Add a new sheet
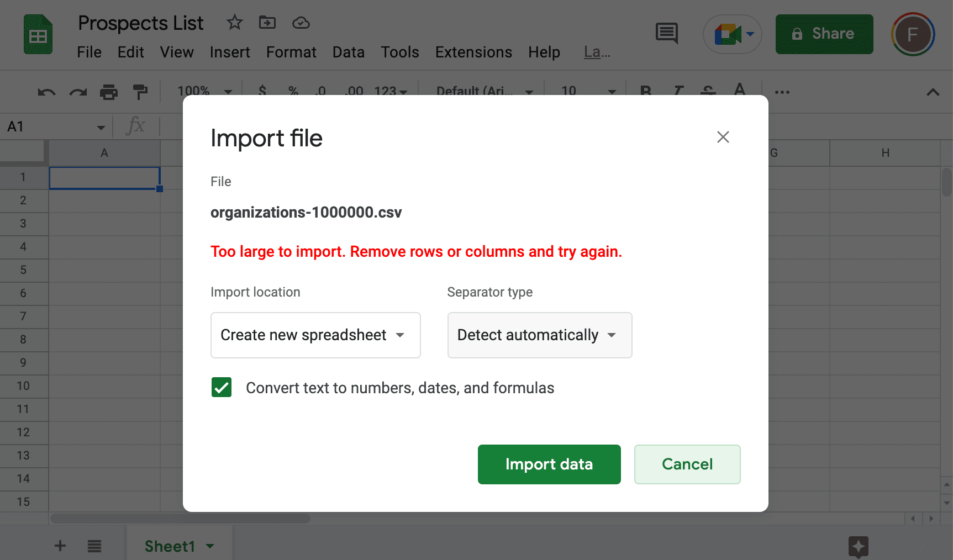The width and height of the screenshot is (953, 560). click(x=60, y=546)
